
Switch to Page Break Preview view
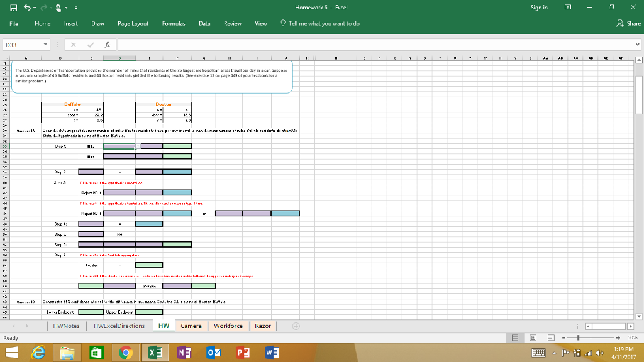(551, 337)
